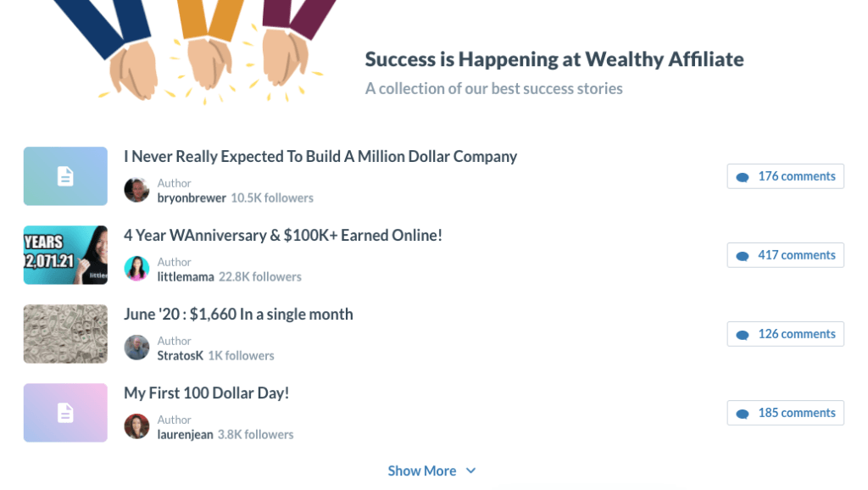The image size is (868, 490).
Task: Click the speech bubble icon beside 185 comments
Action: click(743, 414)
